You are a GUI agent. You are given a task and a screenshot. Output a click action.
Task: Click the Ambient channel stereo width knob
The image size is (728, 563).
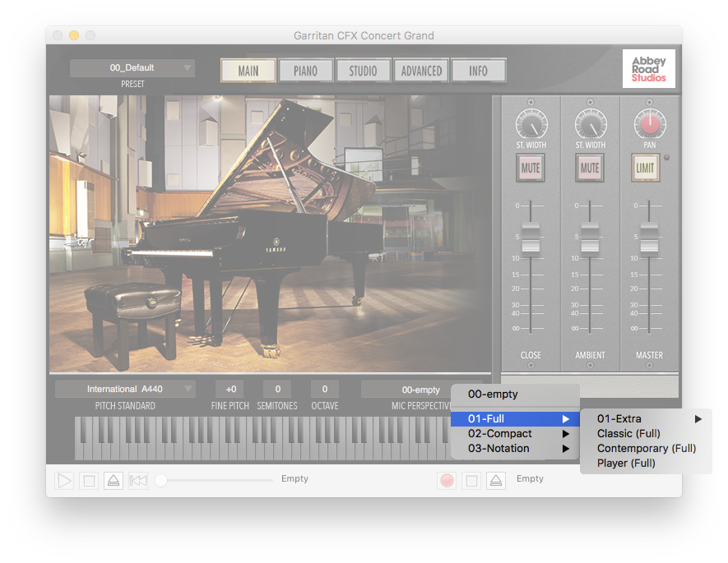tap(590, 124)
